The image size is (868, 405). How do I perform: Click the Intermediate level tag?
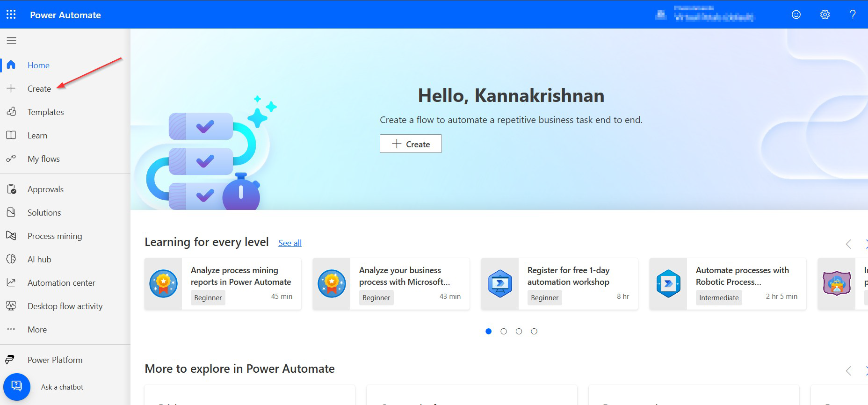coord(719,297)
